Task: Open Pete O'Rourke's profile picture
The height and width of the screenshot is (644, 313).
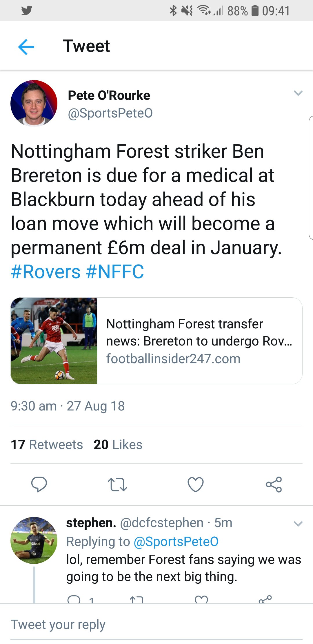Action: coord(34,104)
